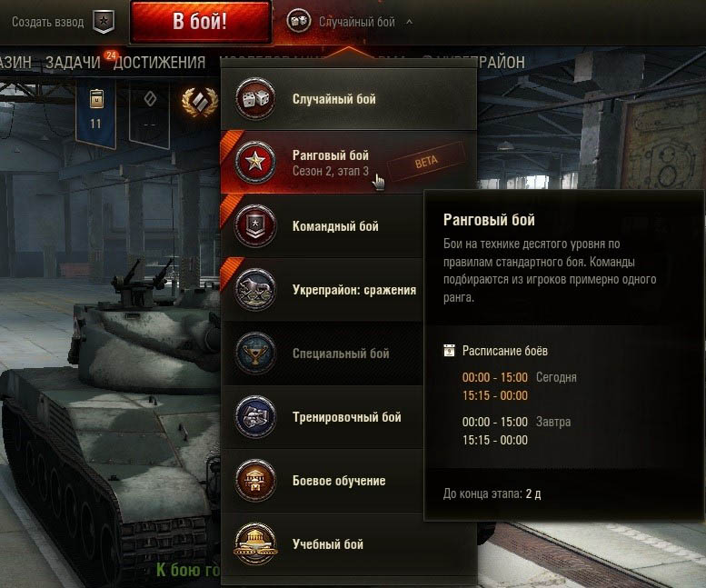Screen dimensions: 706x588
Task: Click the red star Ранговый бой icon
Action: tap(255, 162)
